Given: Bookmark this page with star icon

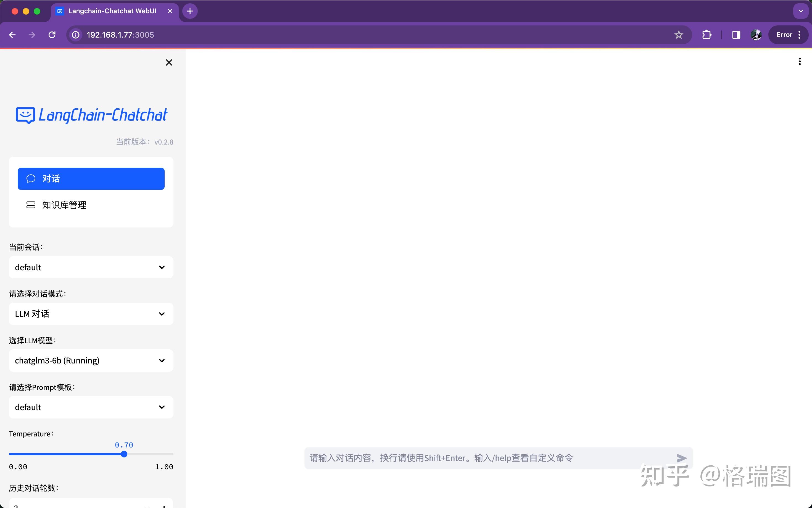Looking at the screenshot, I should (x=678, y=35).
